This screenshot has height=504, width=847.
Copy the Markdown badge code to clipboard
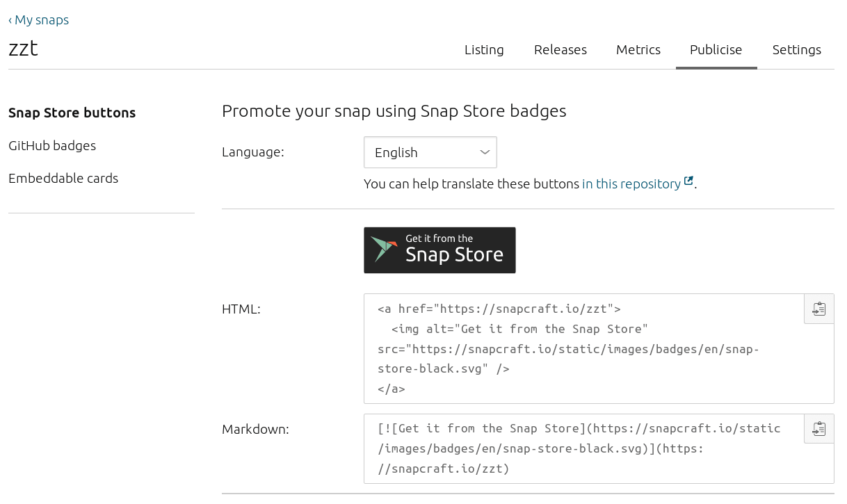tap(819, 429)
